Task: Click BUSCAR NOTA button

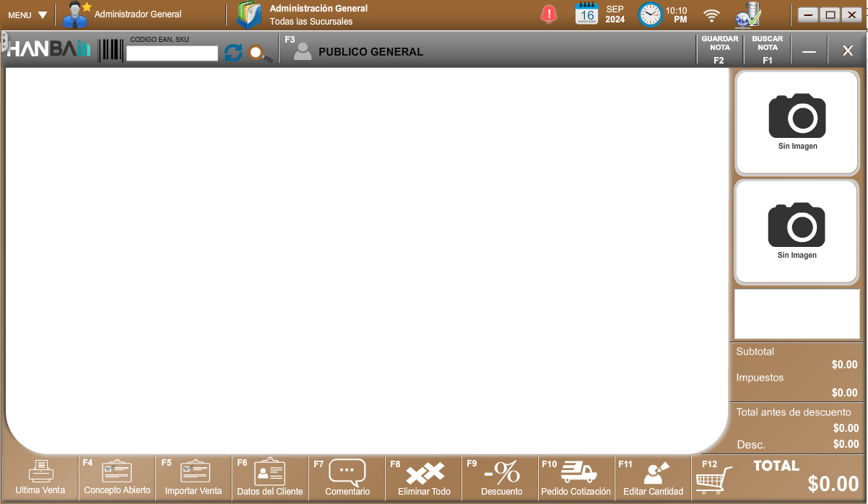Action: point(767,50)
